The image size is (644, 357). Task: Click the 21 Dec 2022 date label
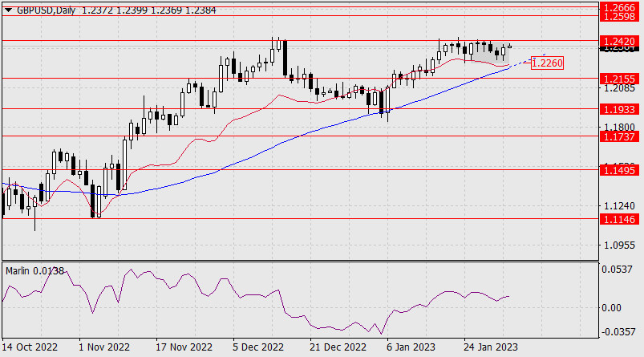[338, 347]
